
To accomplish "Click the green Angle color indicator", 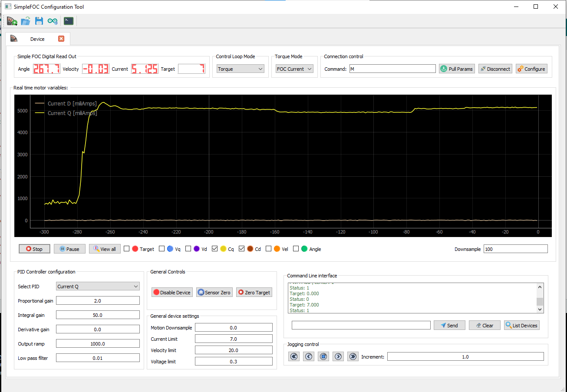I will (x=304, y=249).
